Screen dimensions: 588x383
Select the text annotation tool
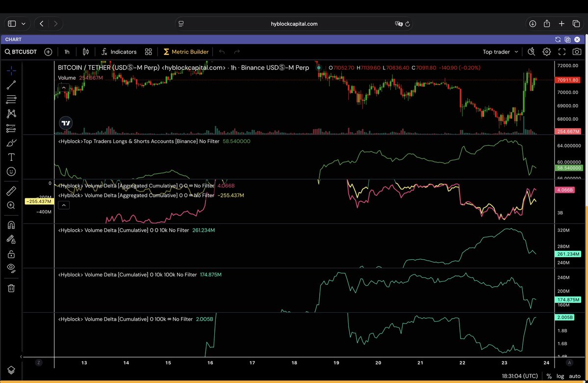[11, 157]
